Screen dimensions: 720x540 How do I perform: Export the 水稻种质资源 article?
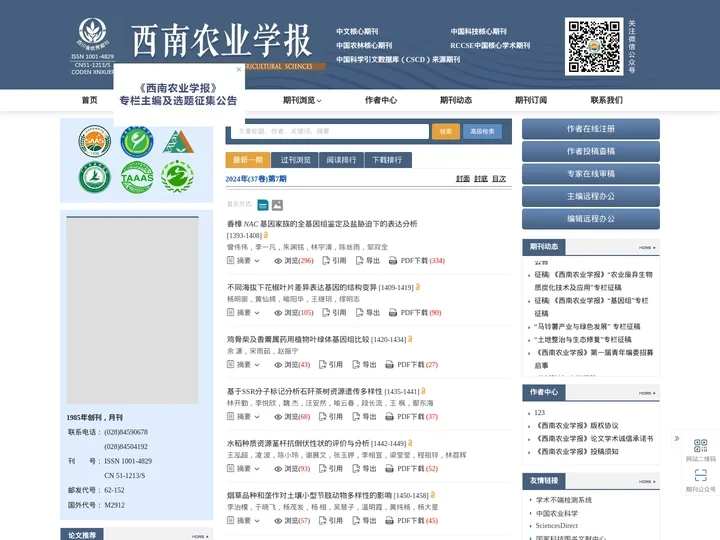pos(364,468)
